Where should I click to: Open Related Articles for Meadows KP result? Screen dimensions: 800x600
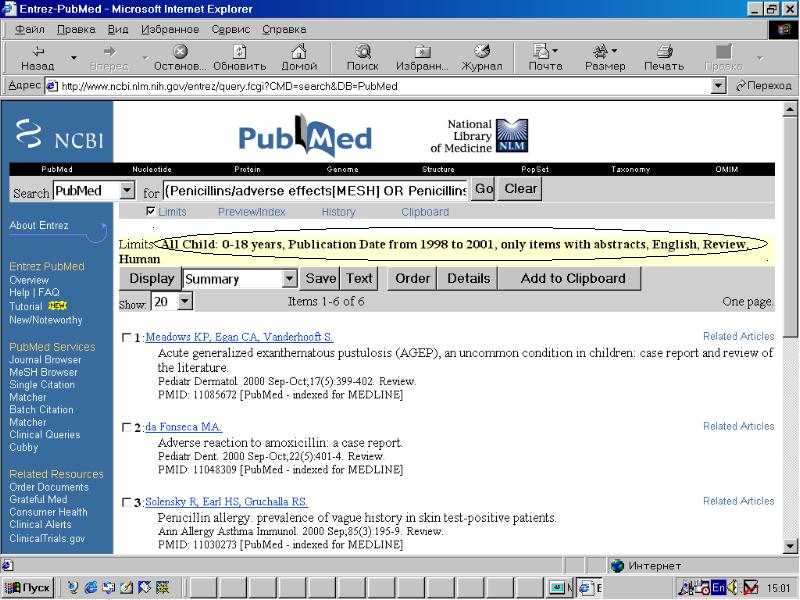[738, 336]
